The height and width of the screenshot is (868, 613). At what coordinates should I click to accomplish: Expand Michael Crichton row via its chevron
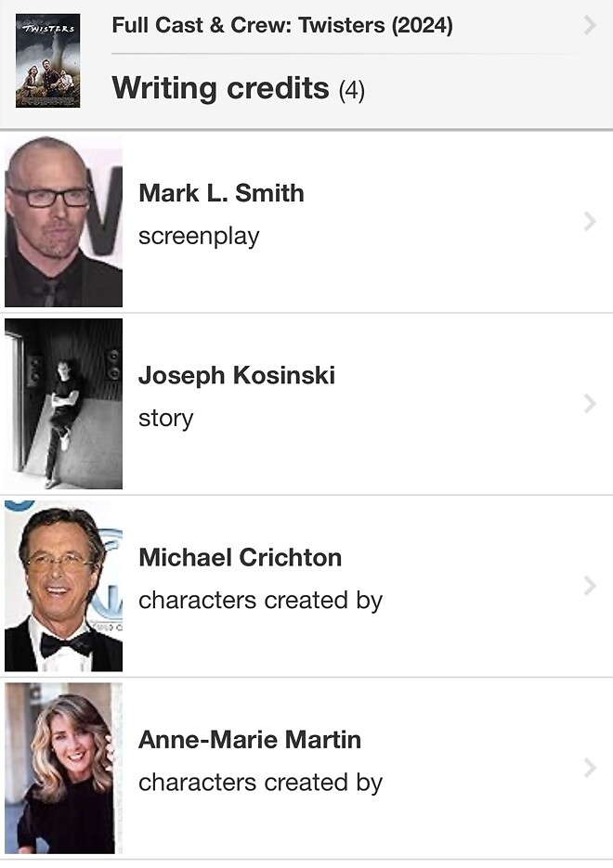[x=590, y=585]
